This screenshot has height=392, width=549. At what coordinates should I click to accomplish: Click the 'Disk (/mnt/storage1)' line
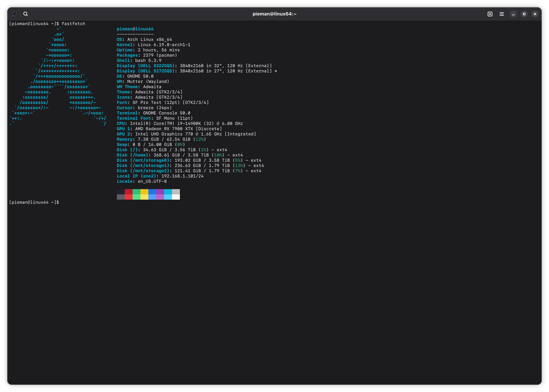190,165
